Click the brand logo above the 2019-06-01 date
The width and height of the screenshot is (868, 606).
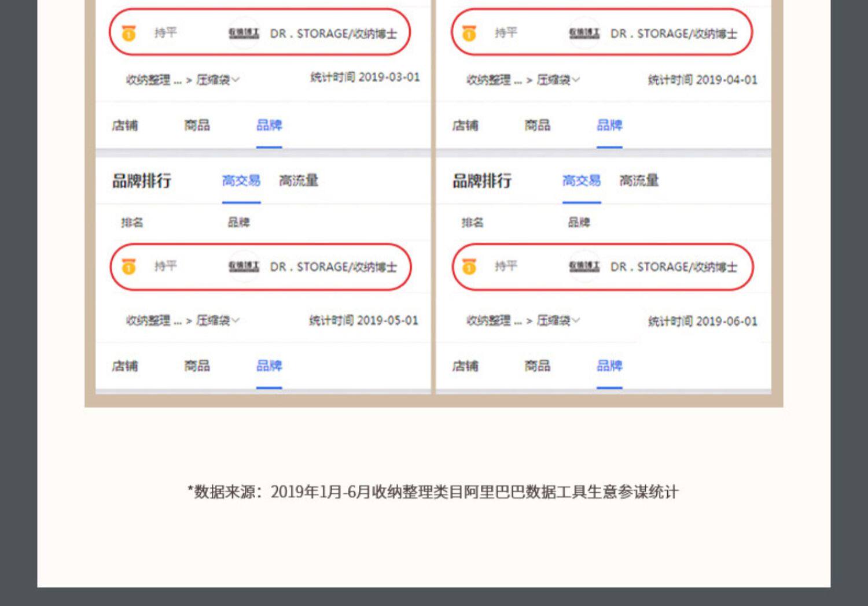(x=584, y=267)
